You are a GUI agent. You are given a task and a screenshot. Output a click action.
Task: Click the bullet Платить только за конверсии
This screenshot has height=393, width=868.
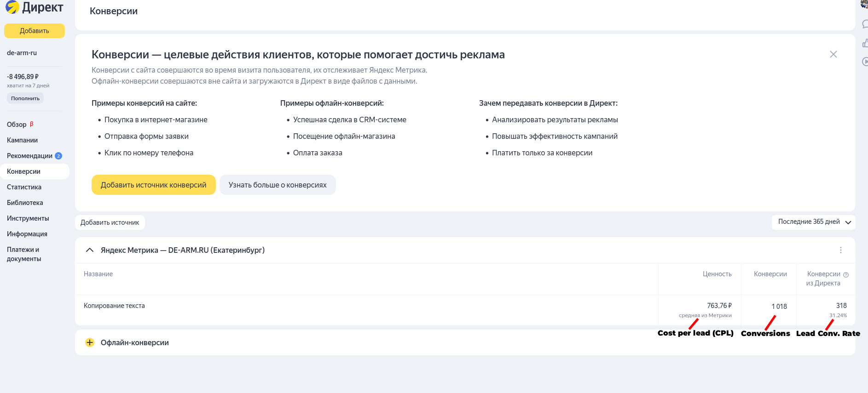pos(542,153)
